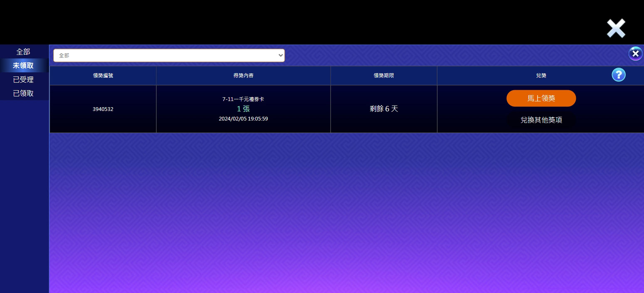Viewport: 644px width, 293px height.
Task: Click the 領獎編號 column header
Action: click(x=103, y=76)
